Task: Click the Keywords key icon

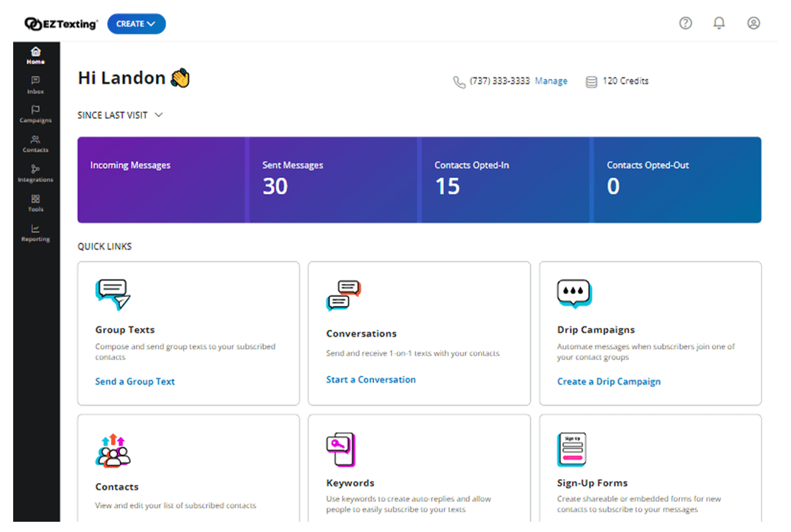Action: click(x=341, y=449)
